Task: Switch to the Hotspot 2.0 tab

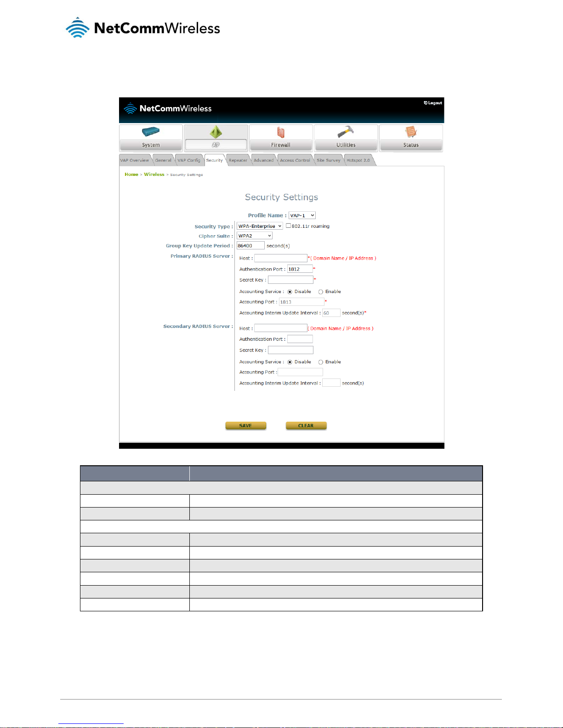Action: [x=358, y=160]
